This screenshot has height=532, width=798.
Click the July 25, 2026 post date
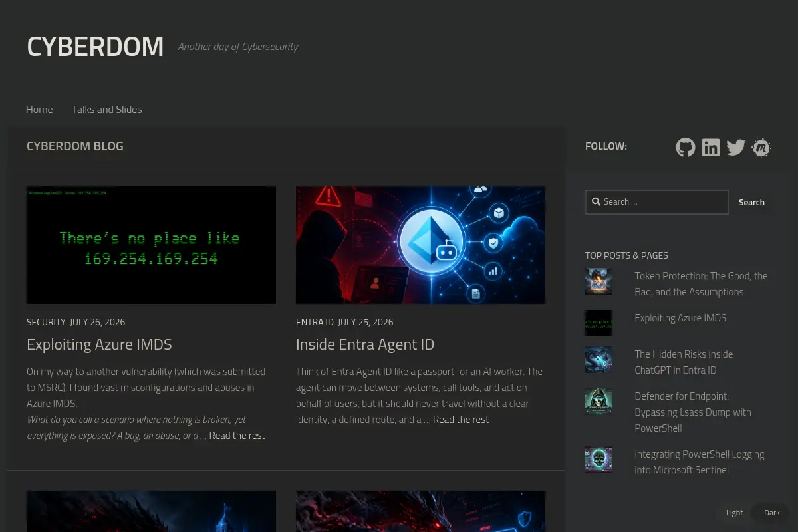pos(365,322)
